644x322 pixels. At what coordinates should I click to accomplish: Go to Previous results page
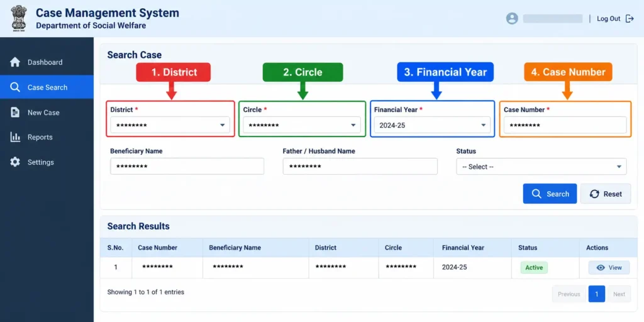pyautogui.click(x=569, y=294)
